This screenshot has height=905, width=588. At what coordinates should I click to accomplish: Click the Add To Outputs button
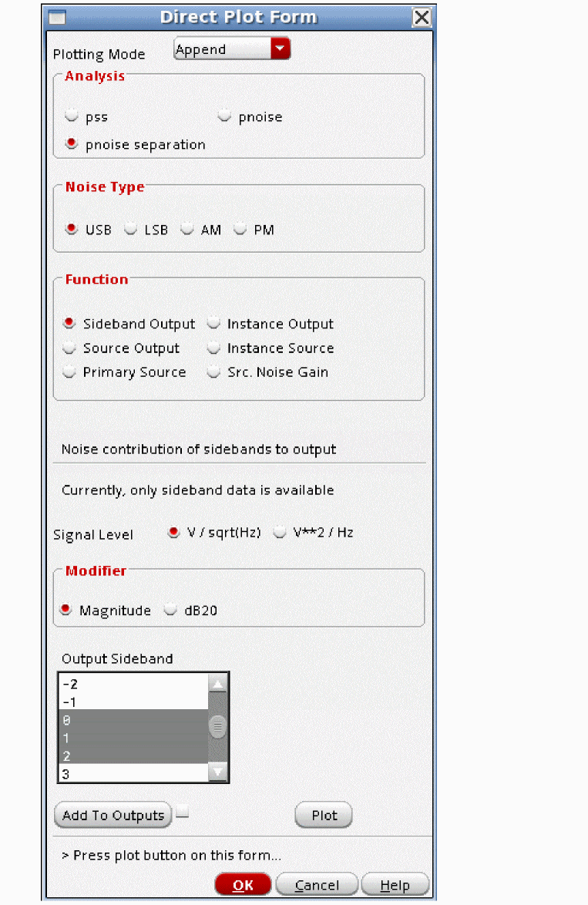pyautogui.click(x=113, y=815)
